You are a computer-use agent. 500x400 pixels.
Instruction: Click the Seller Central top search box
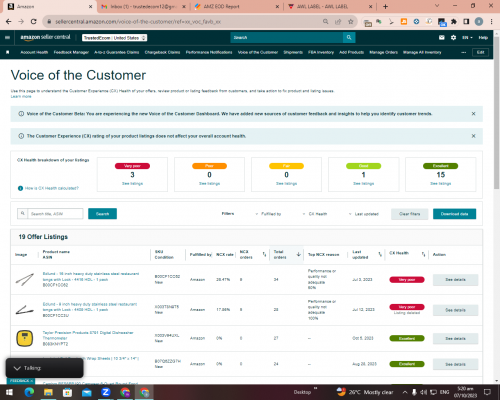[x=287, y=38]
